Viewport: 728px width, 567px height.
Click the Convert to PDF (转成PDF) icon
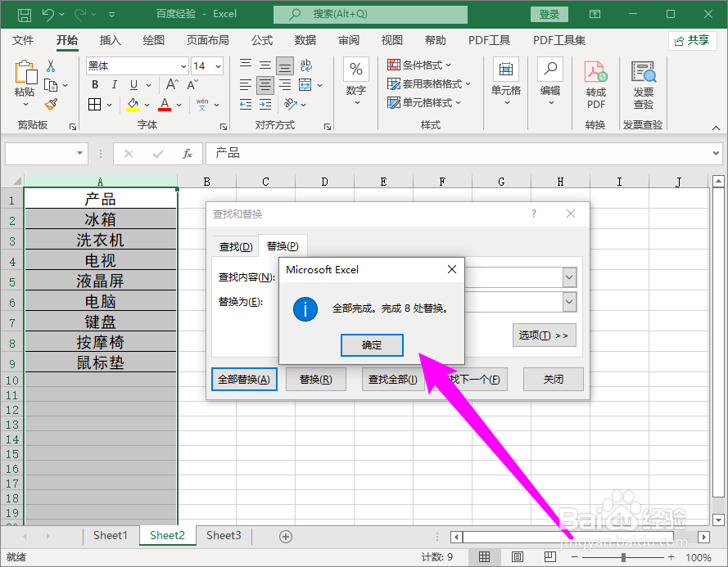pos(595,72)
